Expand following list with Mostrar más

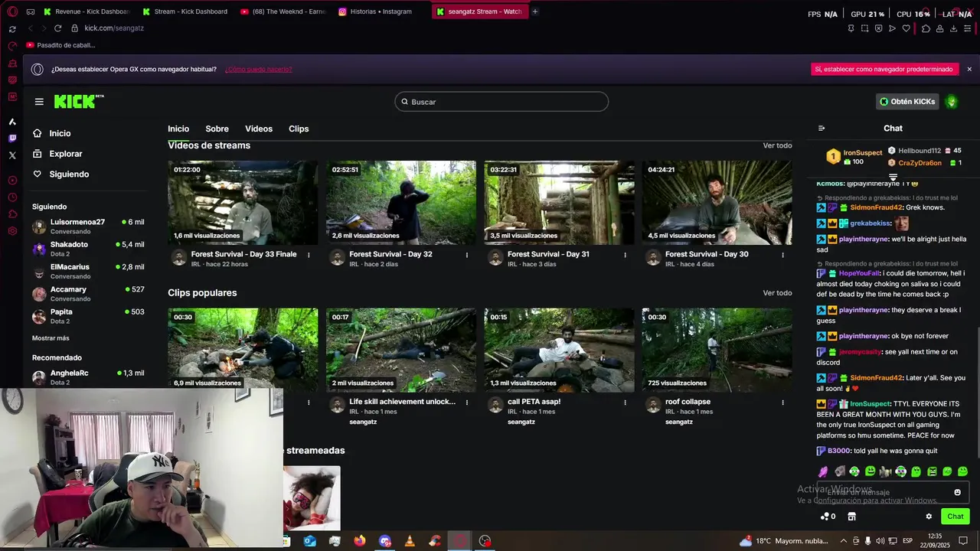coord(51,338)
